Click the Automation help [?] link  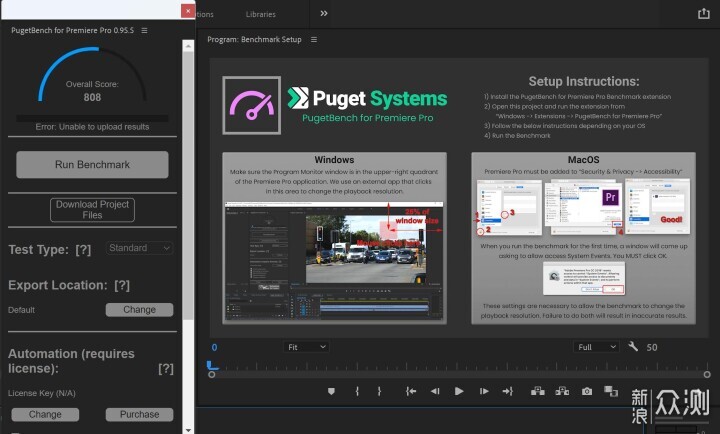[x=166, y=368]
